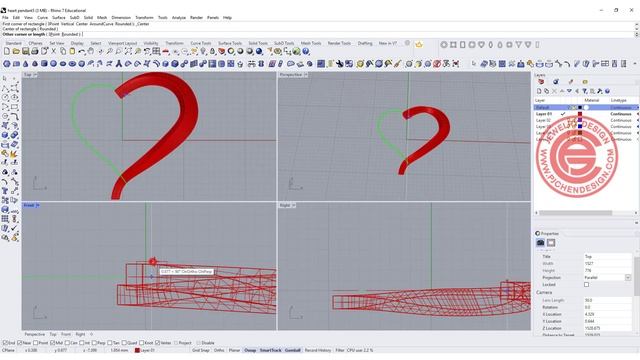This screenshot has height=360, width=640.
Task: Click the Properties camera view icon
Action: [x=540, y=243]
